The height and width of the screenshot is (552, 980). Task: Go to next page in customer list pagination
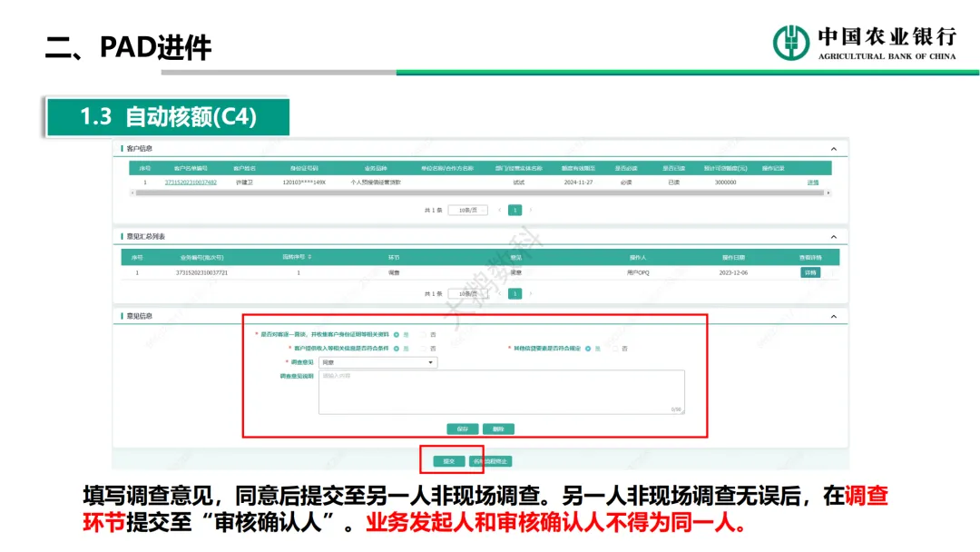531,210
